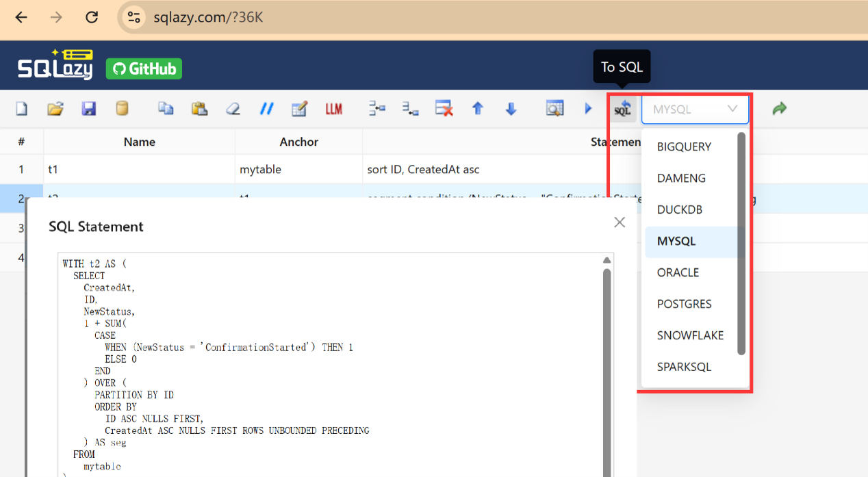Click the Anchor column header
868x477 pixels.
[299, 142]
